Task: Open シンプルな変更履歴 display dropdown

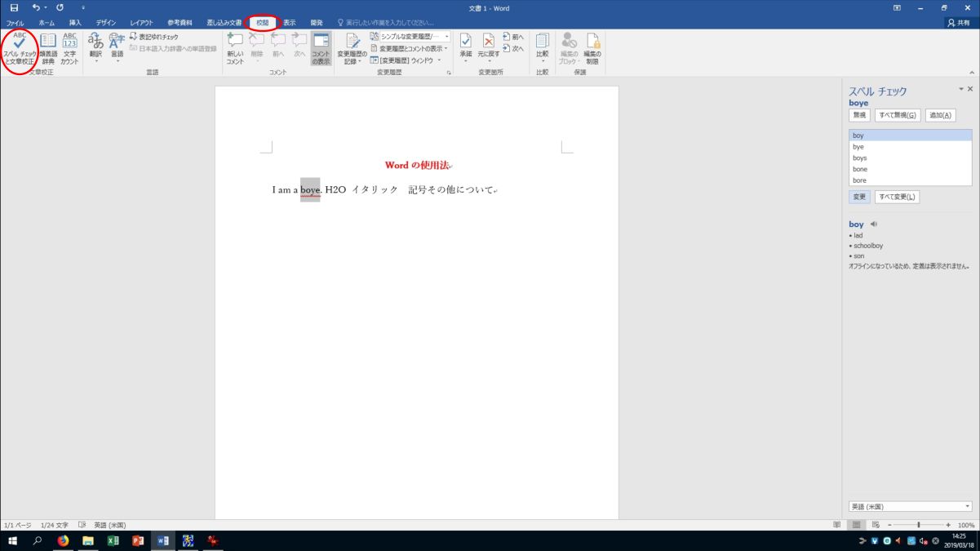Action: 410,37
